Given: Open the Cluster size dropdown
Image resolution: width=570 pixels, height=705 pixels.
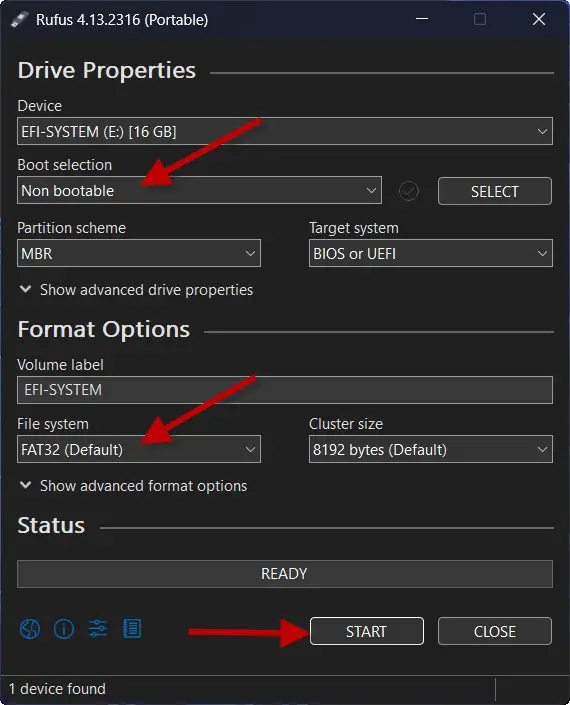Looking at the screenshot, I should coord(431,449).
